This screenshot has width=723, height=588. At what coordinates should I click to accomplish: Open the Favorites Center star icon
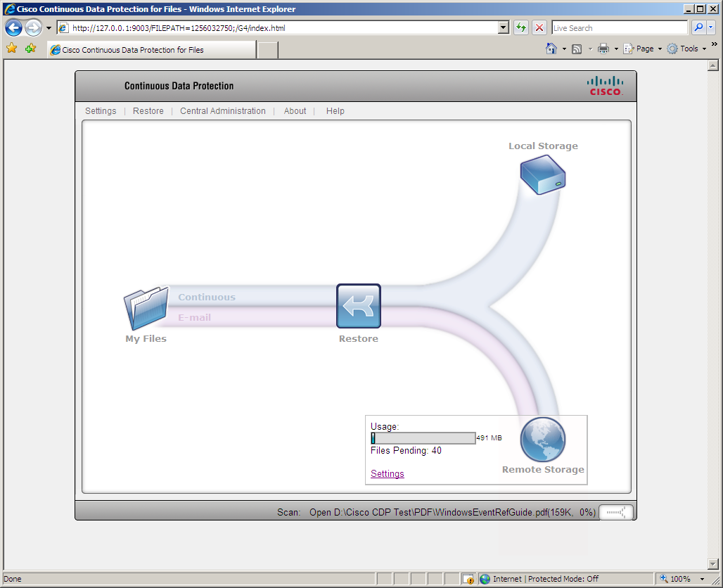11,49
